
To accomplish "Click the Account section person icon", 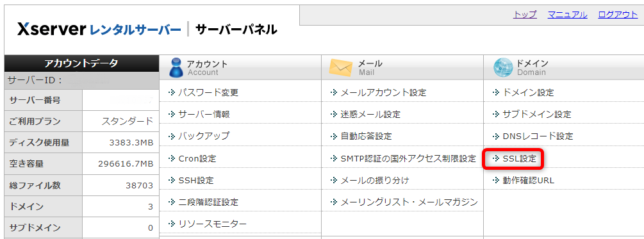I will pyautogui.click(x=176, y=67).
